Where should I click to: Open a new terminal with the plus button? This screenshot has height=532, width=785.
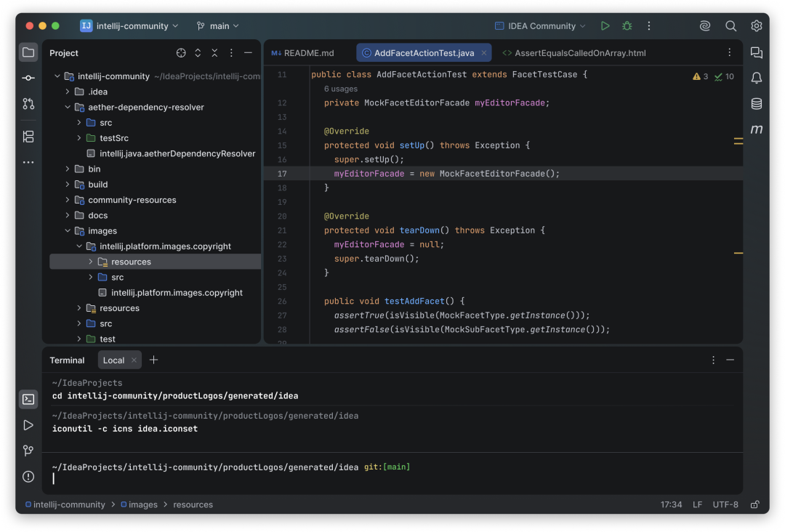[153, 360]
